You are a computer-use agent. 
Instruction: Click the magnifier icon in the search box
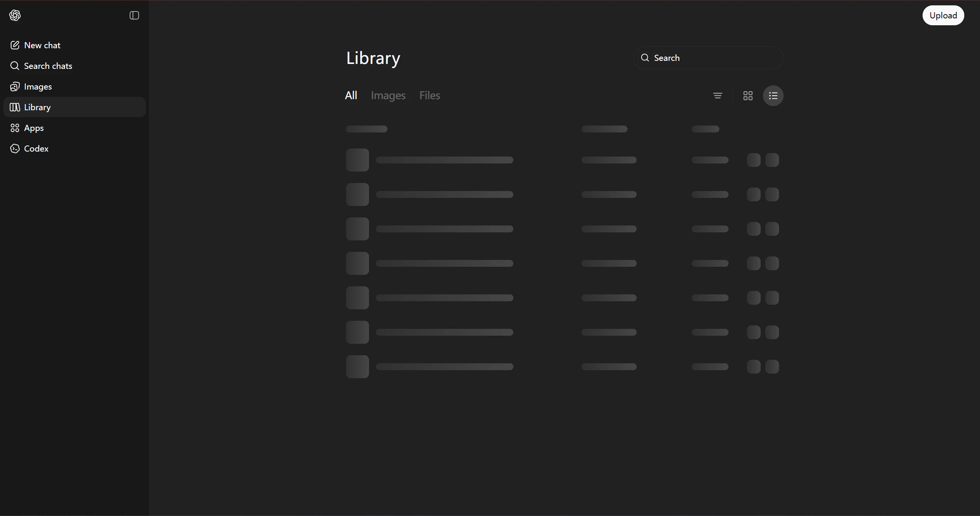click(x=645, y=58)
